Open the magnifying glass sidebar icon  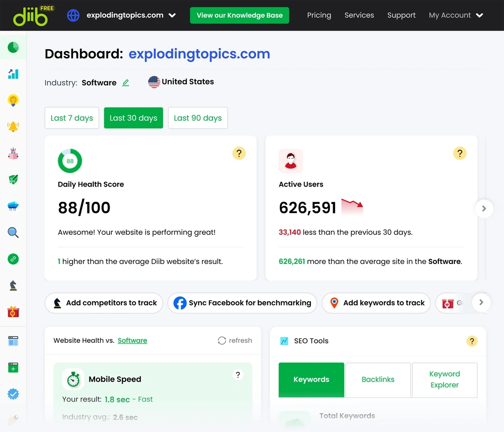pos(13,232)
